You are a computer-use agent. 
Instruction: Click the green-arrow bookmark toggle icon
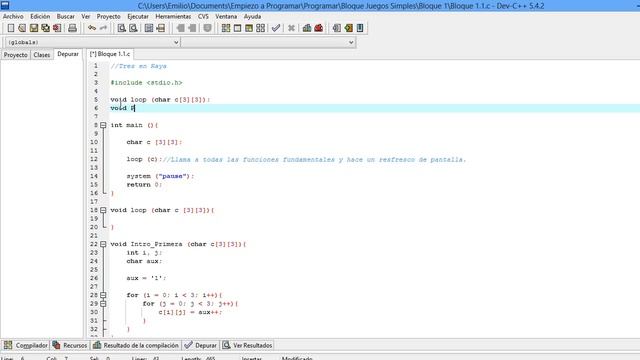pos(348,28)
